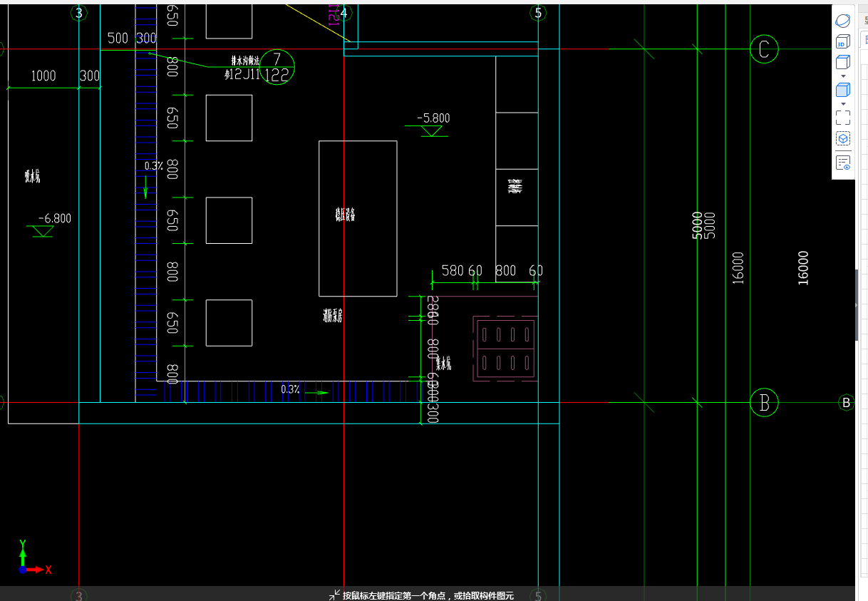Open the display settings list-with-eye icon
868x601 pixels.
point(843,163)
